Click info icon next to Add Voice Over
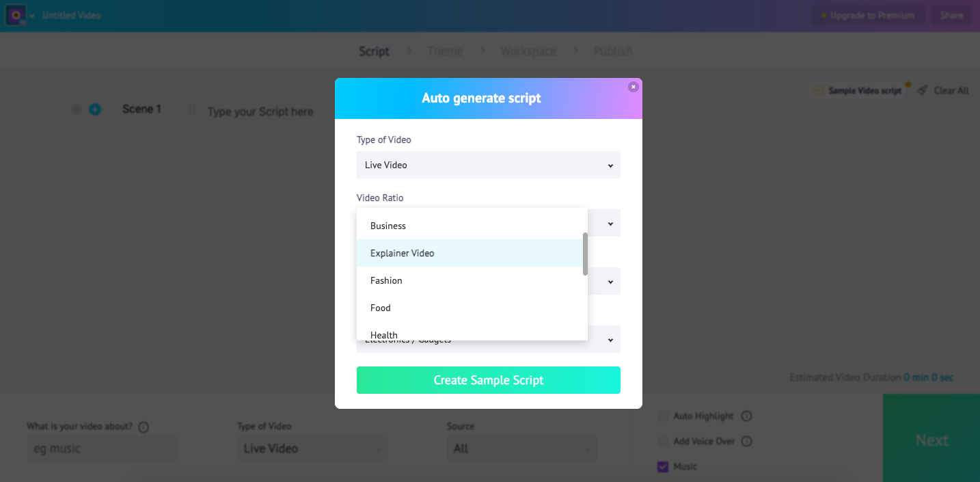 [747, 441]
